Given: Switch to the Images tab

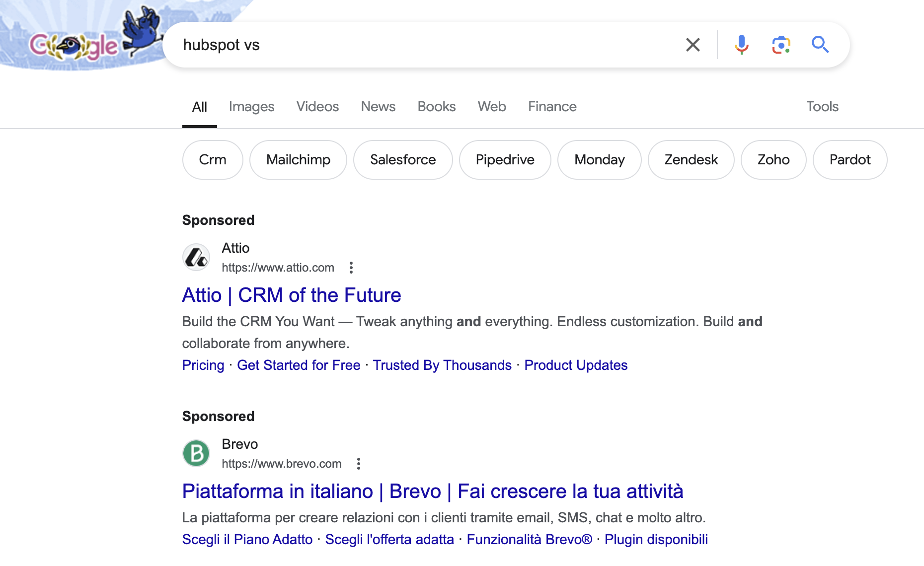Looking at the screenshot, I should [252, 106].
